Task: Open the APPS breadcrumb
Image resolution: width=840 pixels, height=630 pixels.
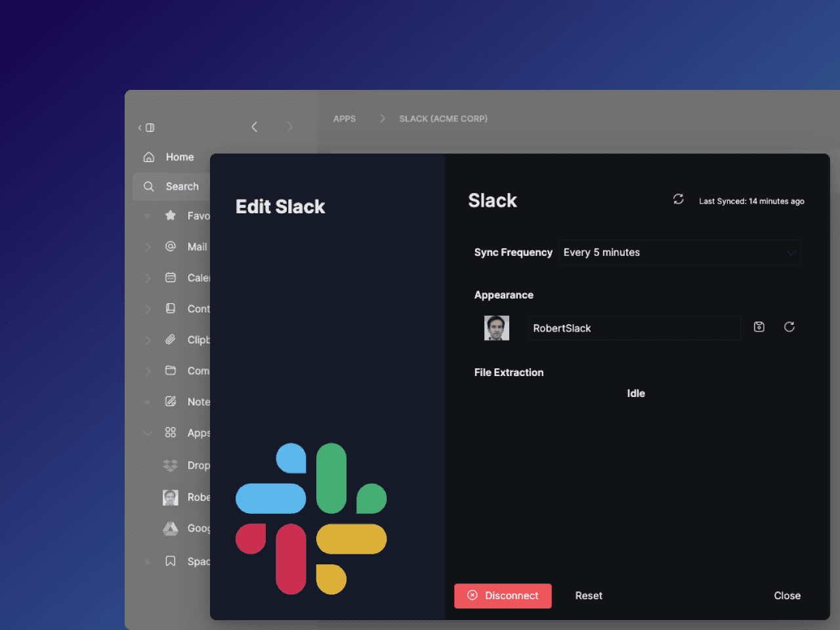Action: pyautogui.click(x=345, y=119)
